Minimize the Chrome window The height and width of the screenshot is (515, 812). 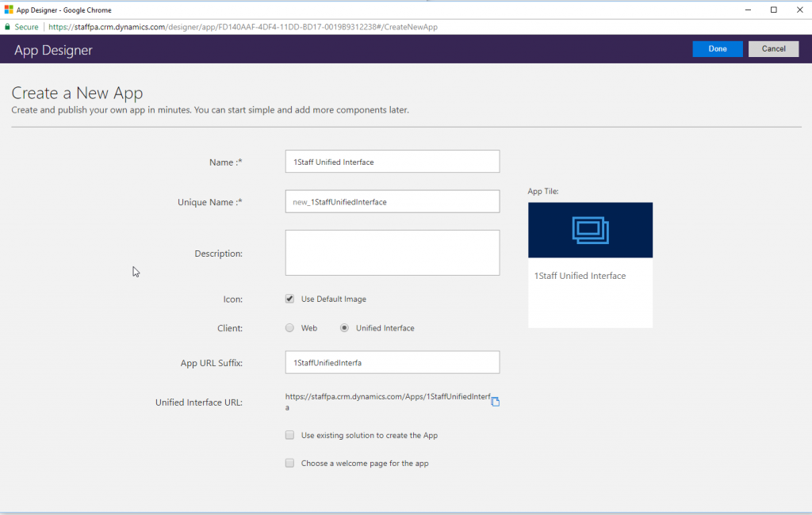(748, 10)
